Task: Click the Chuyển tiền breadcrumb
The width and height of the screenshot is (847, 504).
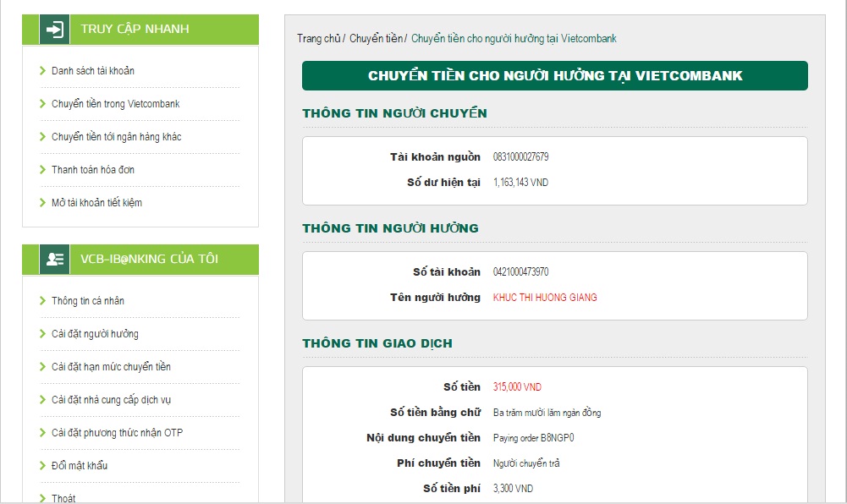Action: 376,38
